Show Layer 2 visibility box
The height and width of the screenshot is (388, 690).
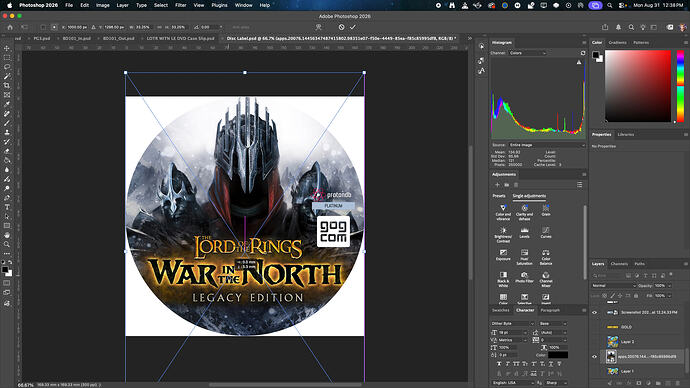[595, 341]
